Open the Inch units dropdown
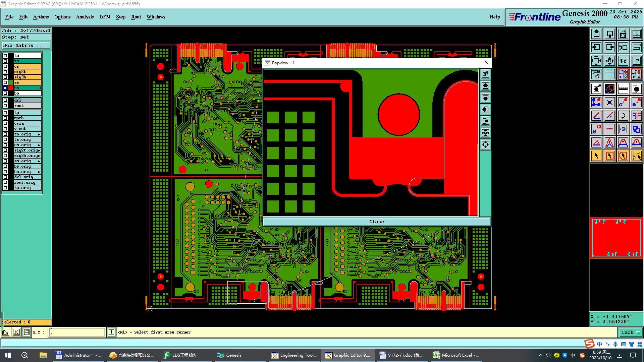 630,332
